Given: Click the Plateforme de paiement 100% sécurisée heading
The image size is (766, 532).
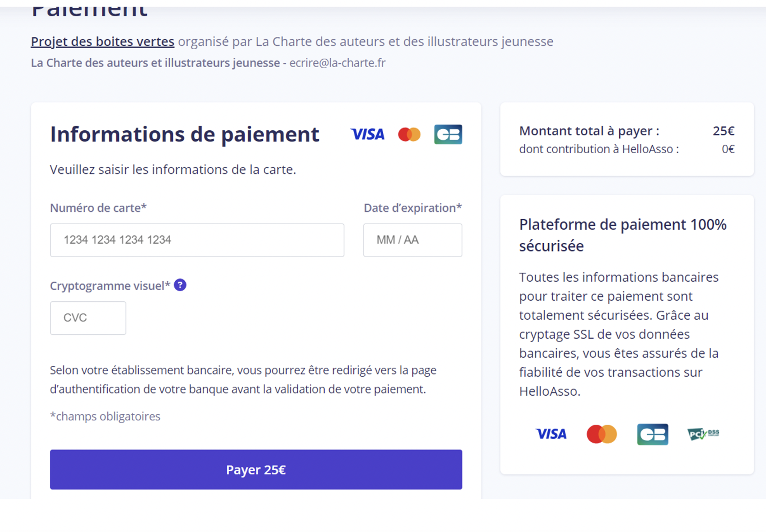Looking at the screenshot, I should pyautogui.click(x=623, y=235).
